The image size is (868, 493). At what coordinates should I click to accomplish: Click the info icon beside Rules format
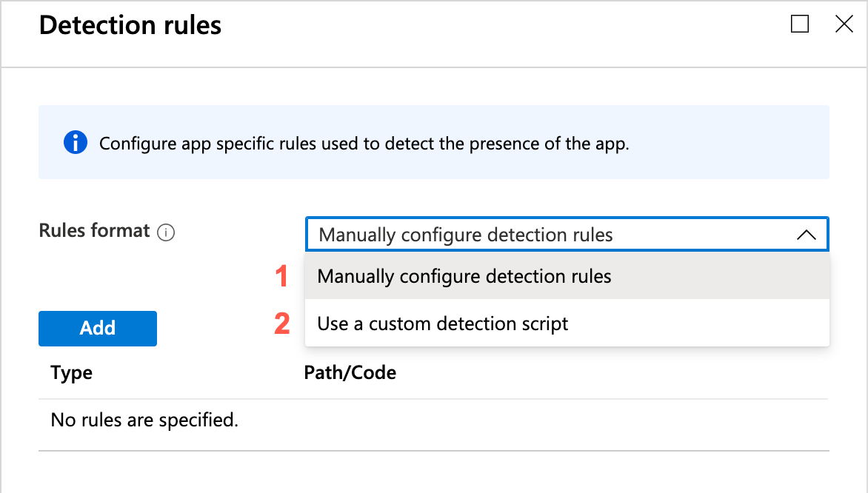pos(166,232)
